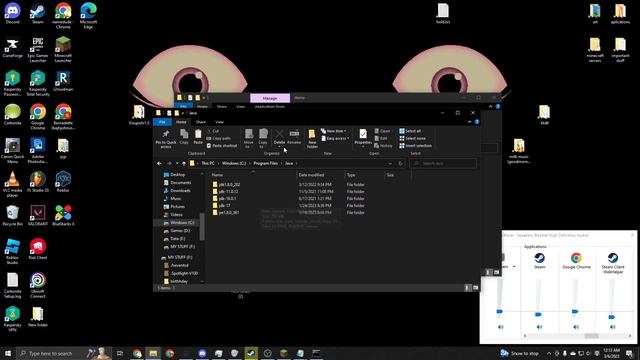This screenshot has width=640, height=360.
Task: Select the VLC media player desktop icon
Action: pos(13,184)
